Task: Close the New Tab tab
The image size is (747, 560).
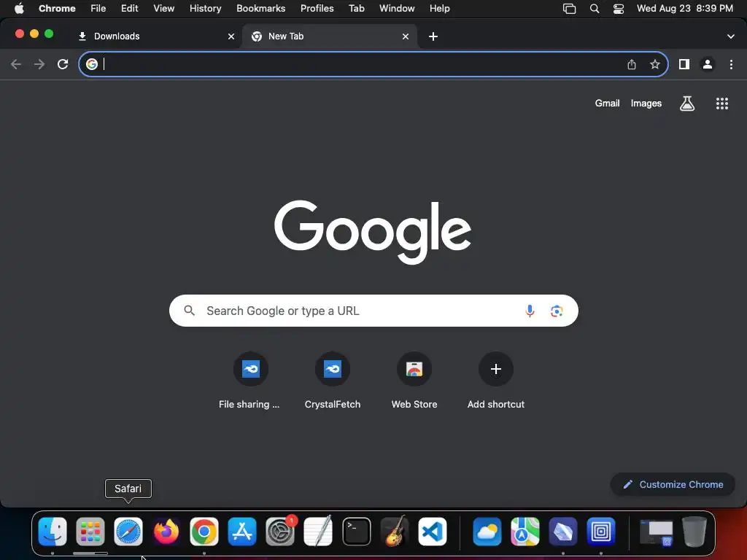Action: 406,36
